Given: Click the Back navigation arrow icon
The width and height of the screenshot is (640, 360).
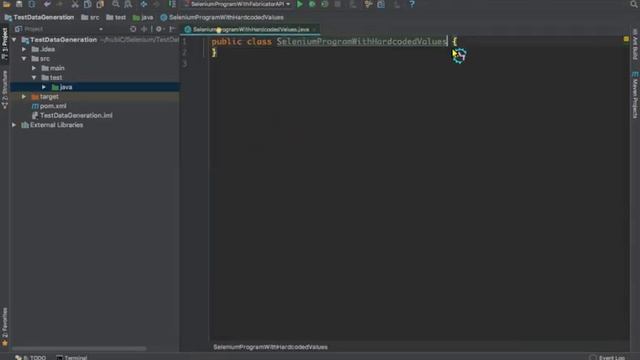Looking at the screenshot, I should [144, 4].
